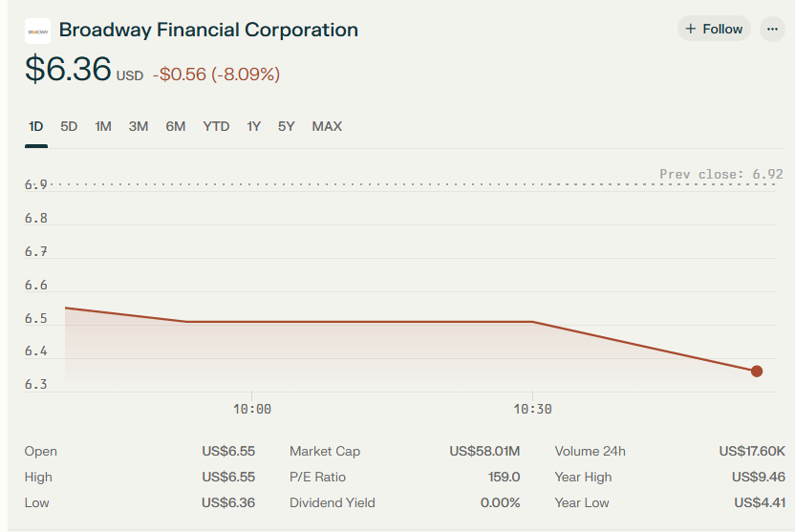795x532 pixels.
Task: Click the Market Cap value US$58.01M
Action: click(x=484, y=451)
